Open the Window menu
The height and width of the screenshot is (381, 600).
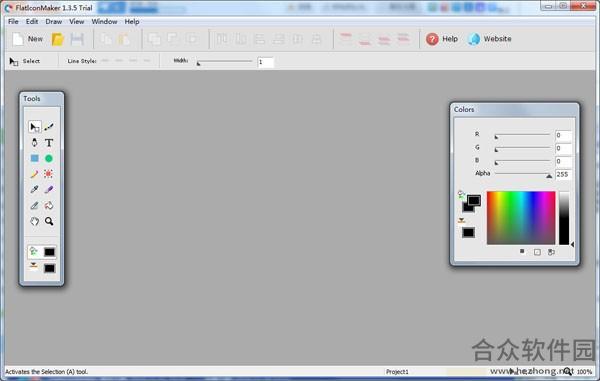pyautogui.click(x=104, y=21)
